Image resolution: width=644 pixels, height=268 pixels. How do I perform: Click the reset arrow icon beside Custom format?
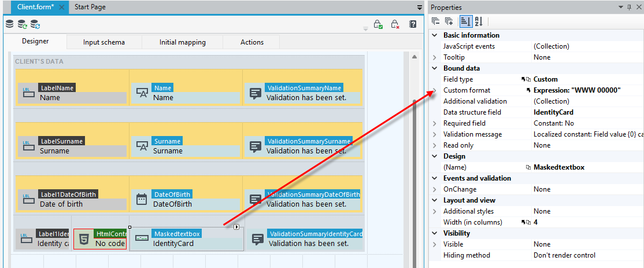528,90
